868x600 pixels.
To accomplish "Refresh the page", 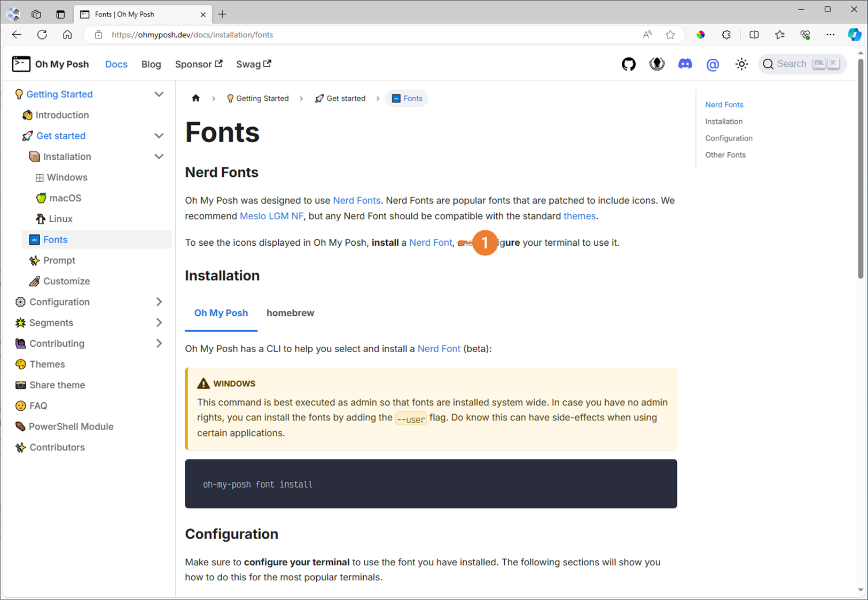I will pos(42,35).
